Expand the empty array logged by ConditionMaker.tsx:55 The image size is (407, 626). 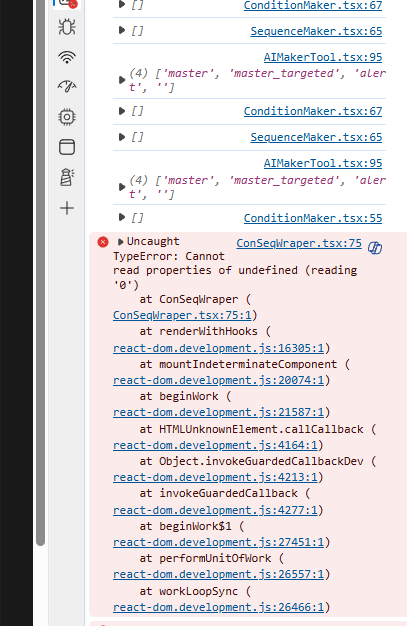[x=122, y=217]
